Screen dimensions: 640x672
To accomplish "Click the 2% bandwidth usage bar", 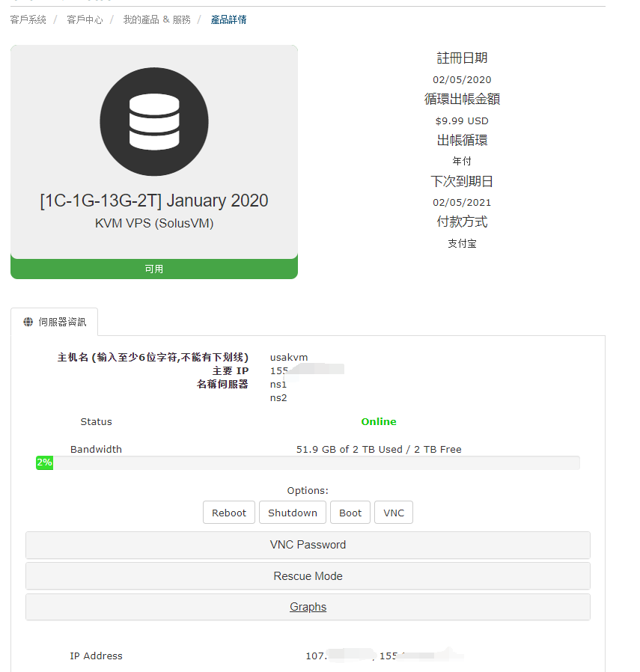I will click(45, 463).
